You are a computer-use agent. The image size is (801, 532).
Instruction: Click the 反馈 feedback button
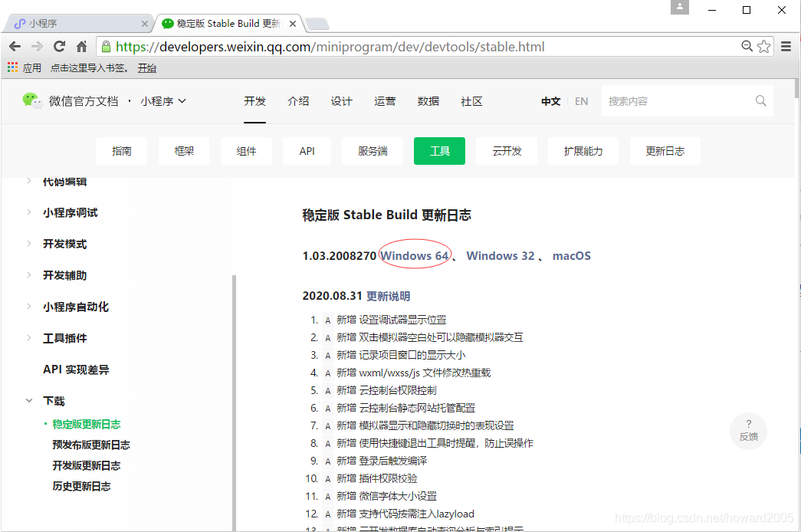(748, 431)
